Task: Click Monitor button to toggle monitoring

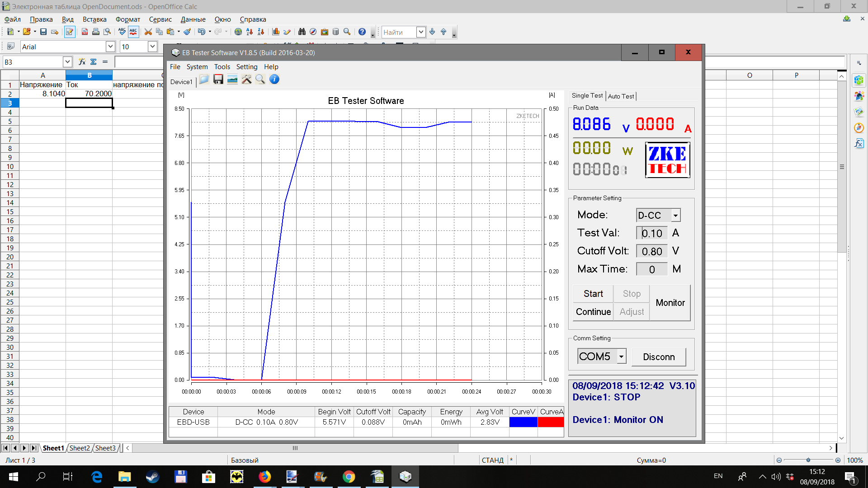Action: click(670, 303)
